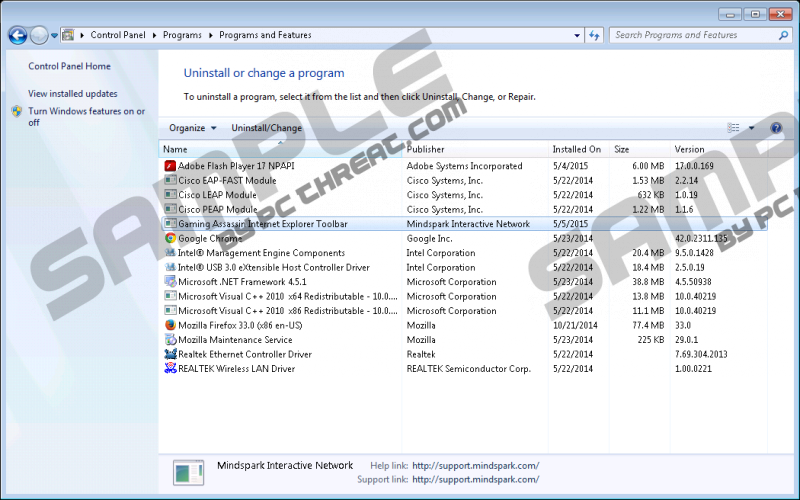Click the REALTEK Wireless LAN Driver icon
This screenshot has width=800, height=500.
pyautogui.click(x=170, y=368)
